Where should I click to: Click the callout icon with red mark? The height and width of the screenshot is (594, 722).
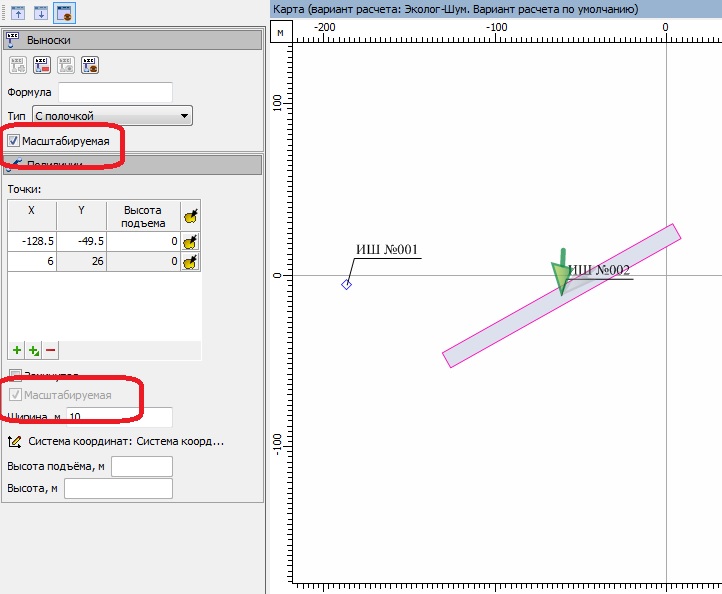42,66
